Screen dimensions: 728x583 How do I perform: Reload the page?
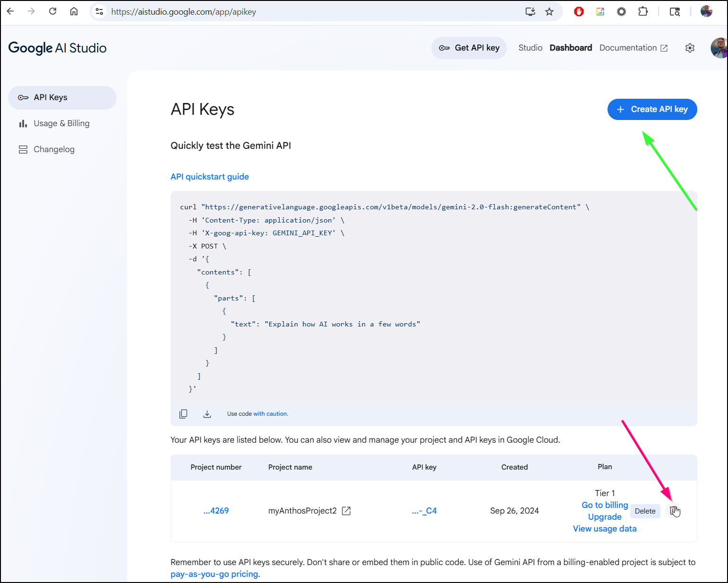coord(53,11)
